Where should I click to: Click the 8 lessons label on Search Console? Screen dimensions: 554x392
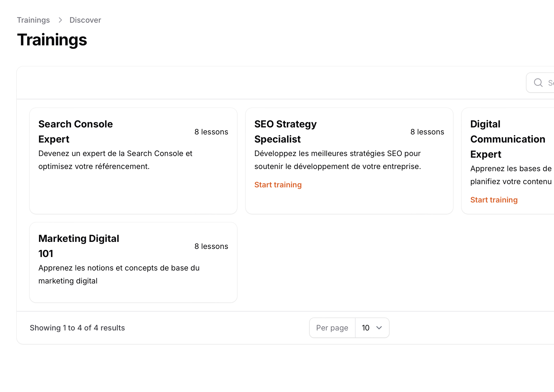tap(211, 132)
